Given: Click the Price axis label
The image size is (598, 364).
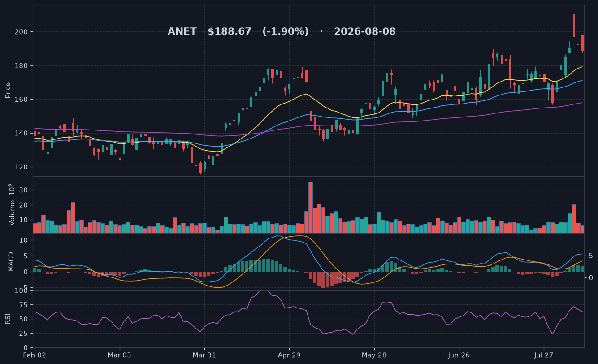Looking at the screenshot, I should pyautogui.click(x=8, y=90).
